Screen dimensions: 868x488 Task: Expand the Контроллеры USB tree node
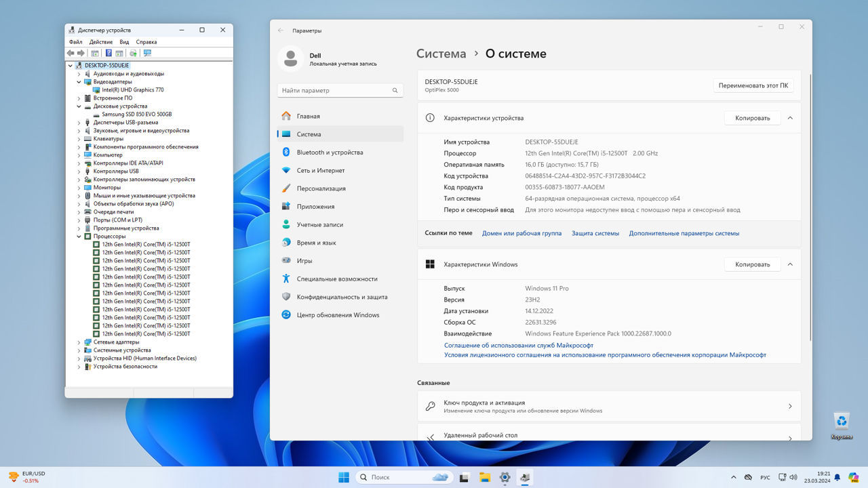pos(79,171)
